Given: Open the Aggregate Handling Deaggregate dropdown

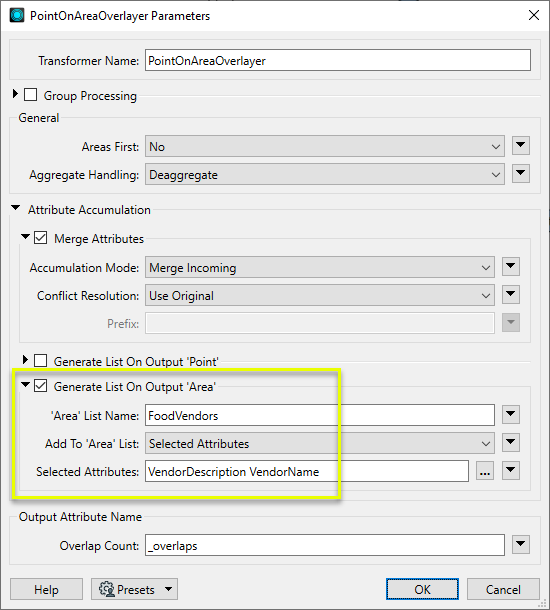Looking at the screenshot, I should click(x=325, y=174).
